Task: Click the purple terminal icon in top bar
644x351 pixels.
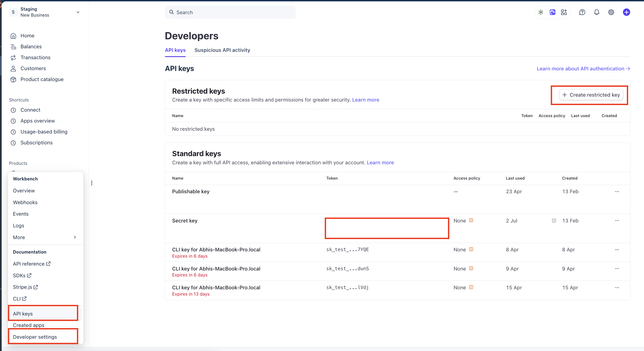Action: [552, 12]
